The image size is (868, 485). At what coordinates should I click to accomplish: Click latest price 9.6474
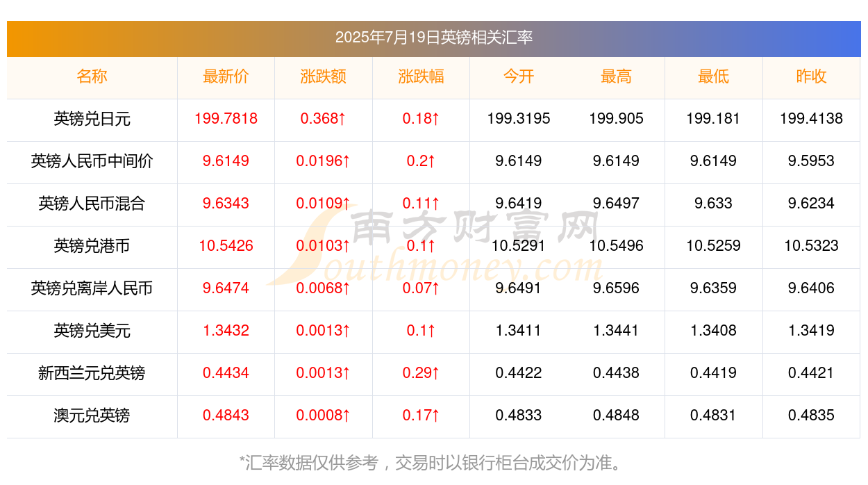(x=226, y=288)
